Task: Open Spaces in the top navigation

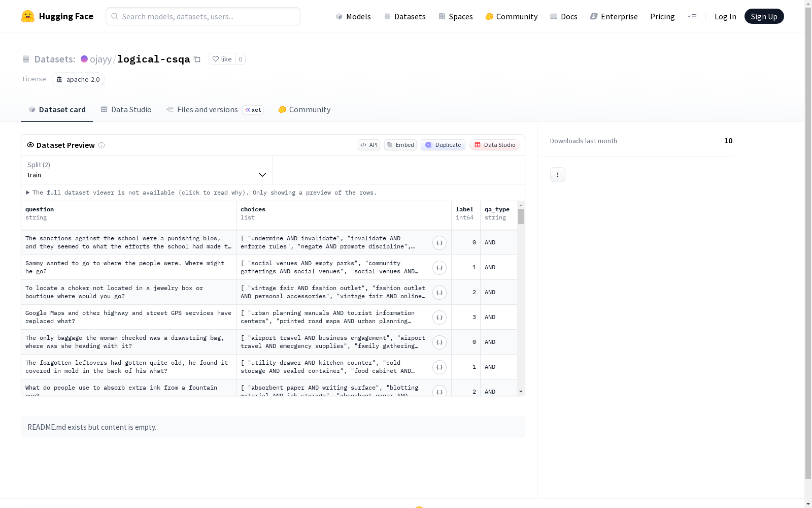Action: click(455, 16)
